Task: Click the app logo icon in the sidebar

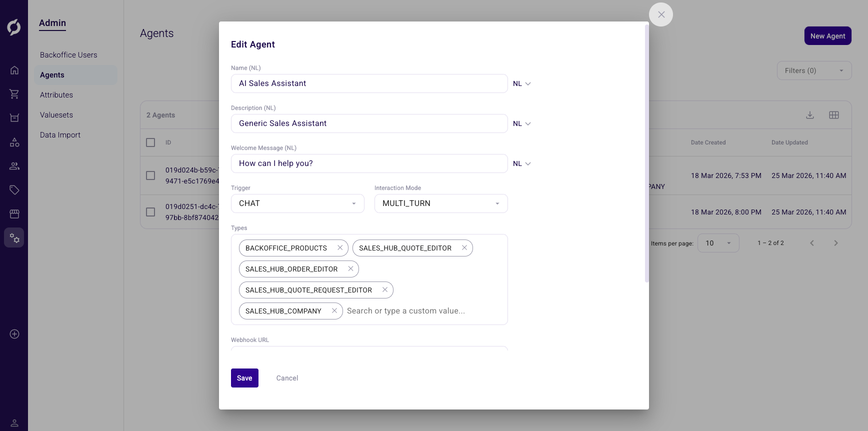Action: click(x=14, y=27)
